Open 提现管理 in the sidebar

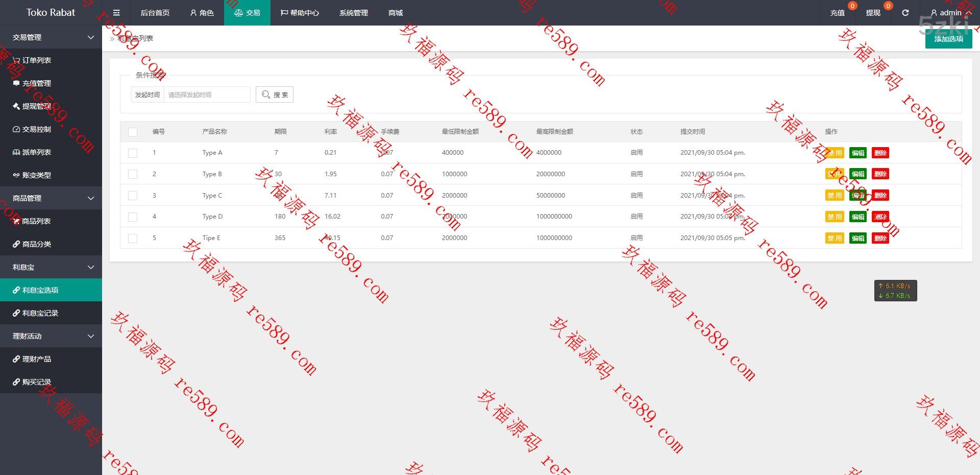pyautogui.click(x=36, y=106)
